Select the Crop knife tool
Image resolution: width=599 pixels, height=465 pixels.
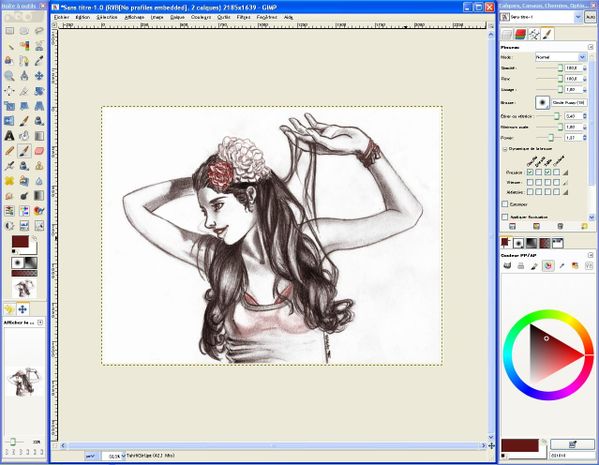[x=24, y=91]
